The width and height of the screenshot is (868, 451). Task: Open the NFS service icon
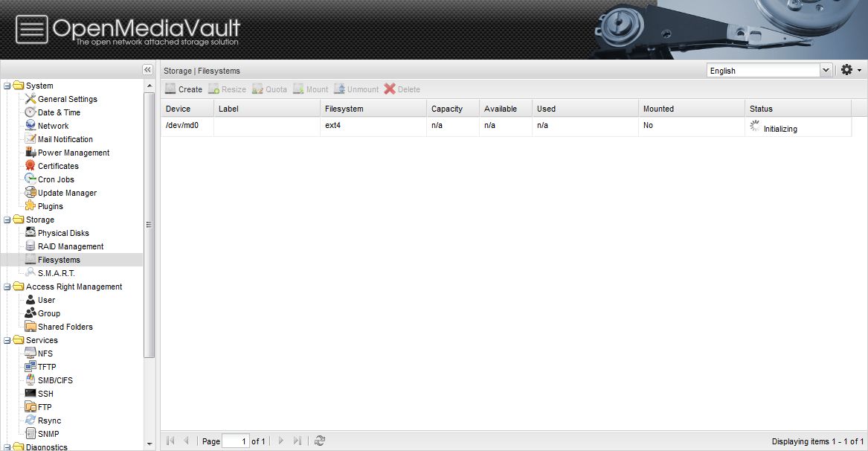pyautogui.click(x=30, y=353)
